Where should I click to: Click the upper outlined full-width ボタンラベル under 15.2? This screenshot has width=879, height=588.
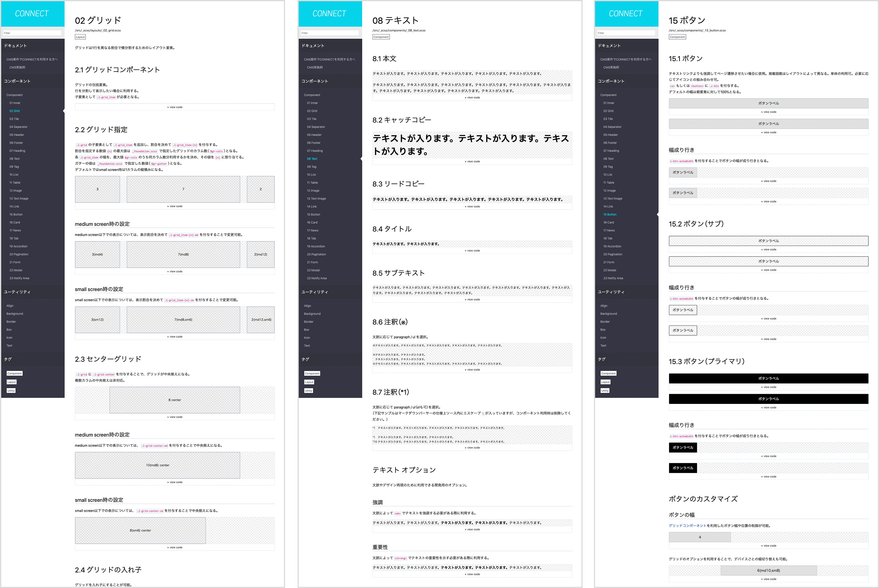pos(768,241)
